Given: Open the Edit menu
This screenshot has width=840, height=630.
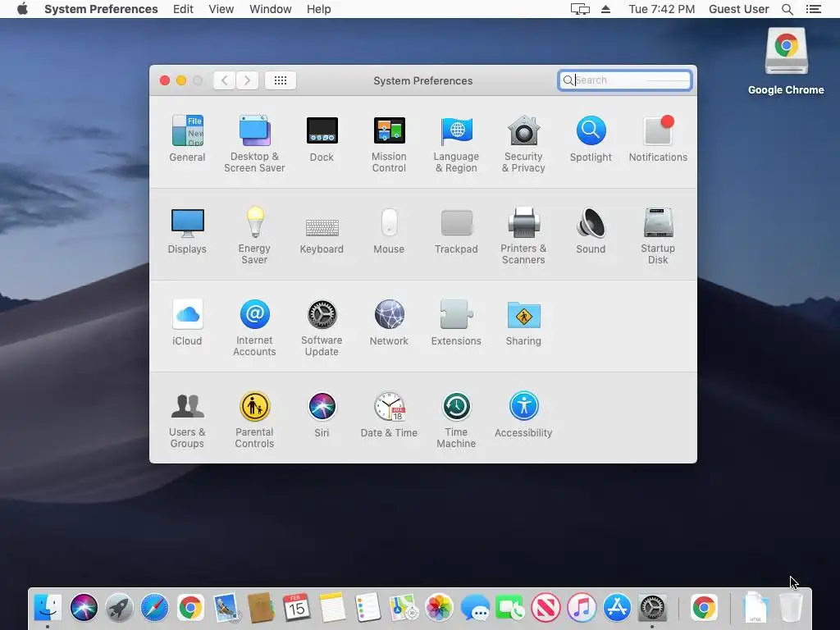Looking at the screenshot, I should point(183,9).
